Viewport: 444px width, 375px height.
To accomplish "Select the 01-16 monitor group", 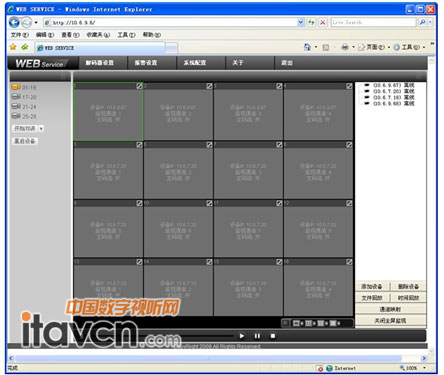I will [24, 87].
